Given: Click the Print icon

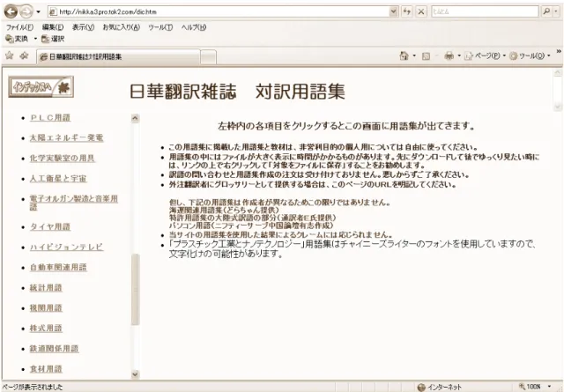Looking at the screenshot, I should tap(449, 55).
